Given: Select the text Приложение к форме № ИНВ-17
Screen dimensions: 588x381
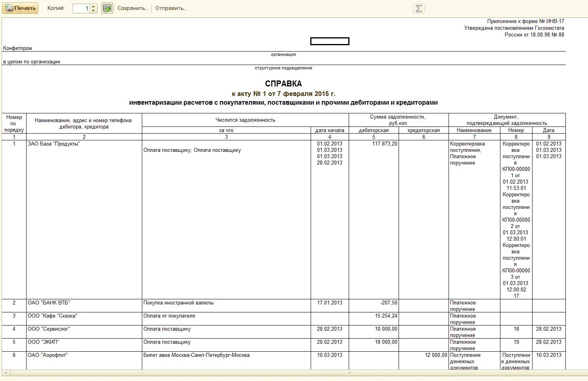Looking at the screenshot, I should click(x=525, y=21).
